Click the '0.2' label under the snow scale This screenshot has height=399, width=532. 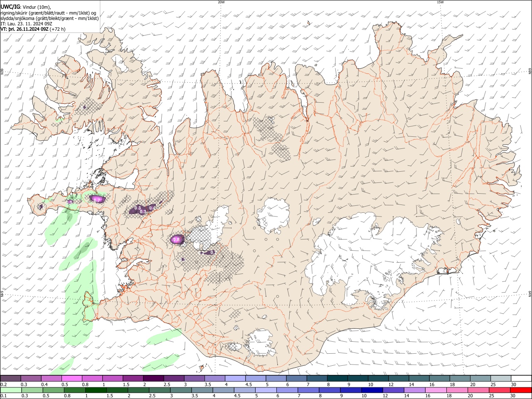3,384
